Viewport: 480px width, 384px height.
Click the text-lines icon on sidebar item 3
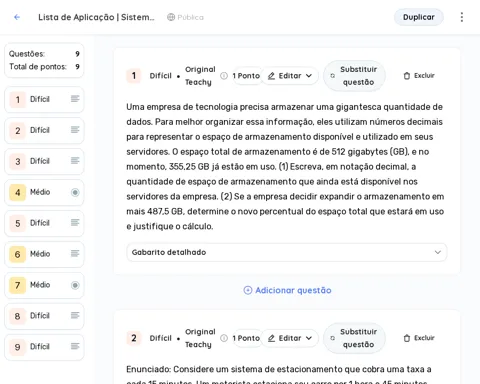(x=75, y=161)
